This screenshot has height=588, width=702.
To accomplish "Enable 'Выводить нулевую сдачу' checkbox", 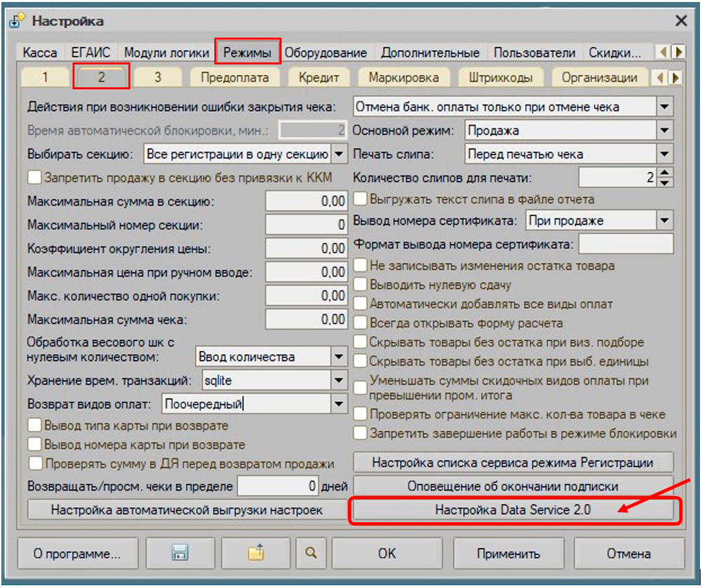I will pos(360,286).
